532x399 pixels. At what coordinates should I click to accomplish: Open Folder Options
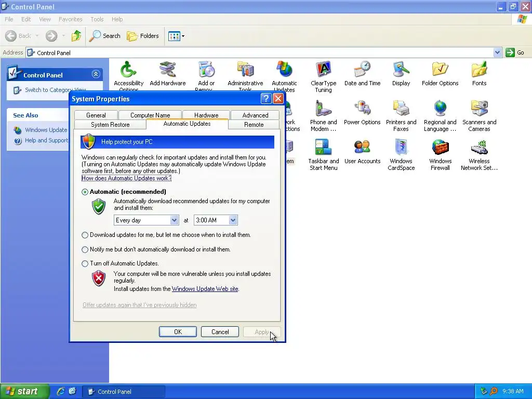click(x=440, y=73)
